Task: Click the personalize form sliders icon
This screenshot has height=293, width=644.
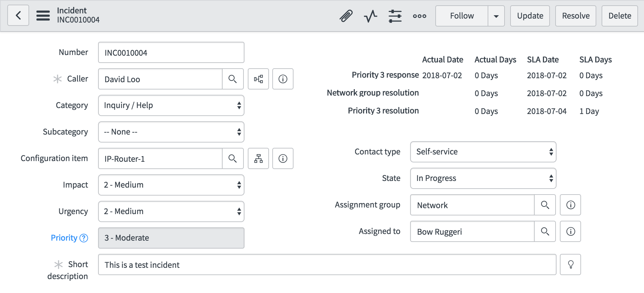Action: [x=395, y=16]
